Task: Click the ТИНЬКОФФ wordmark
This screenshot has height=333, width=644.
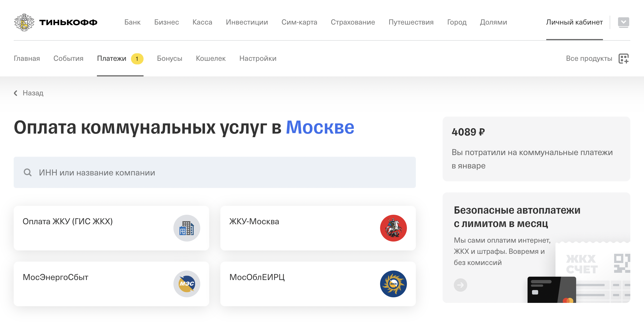Action: [68, 22]
